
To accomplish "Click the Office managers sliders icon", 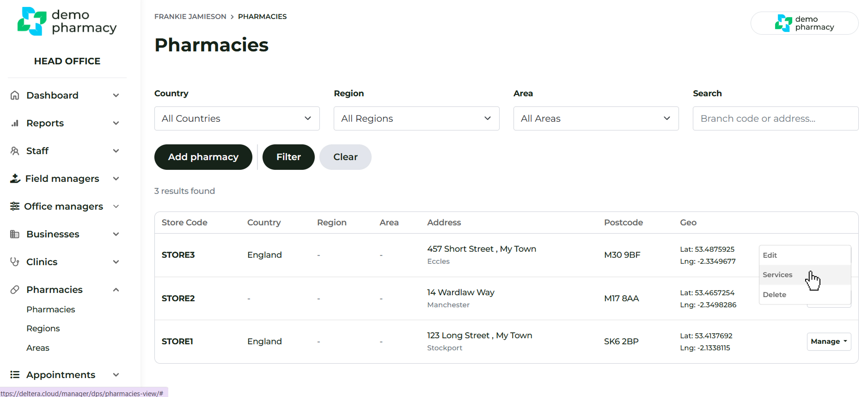I will (15, 206).
